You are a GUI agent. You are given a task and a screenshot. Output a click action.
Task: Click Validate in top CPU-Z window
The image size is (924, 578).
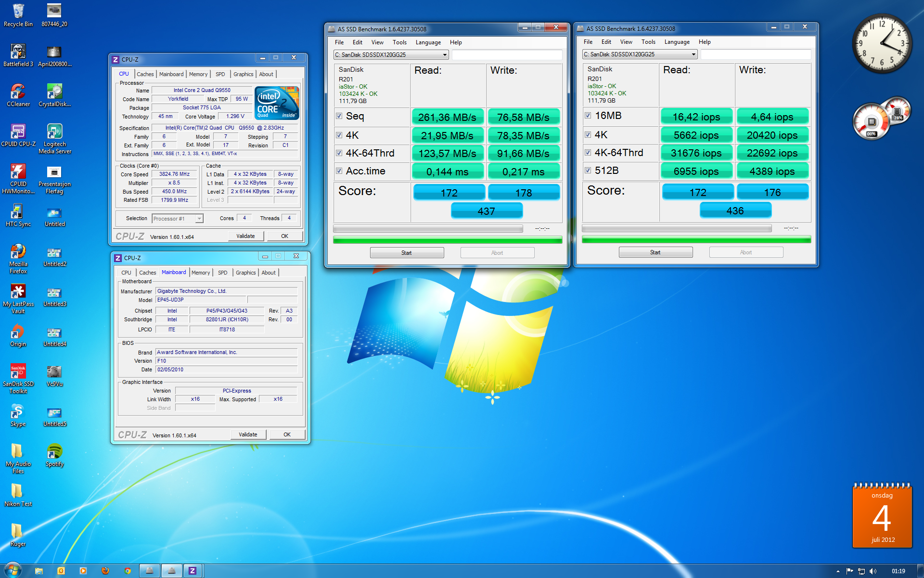point(245,236)
